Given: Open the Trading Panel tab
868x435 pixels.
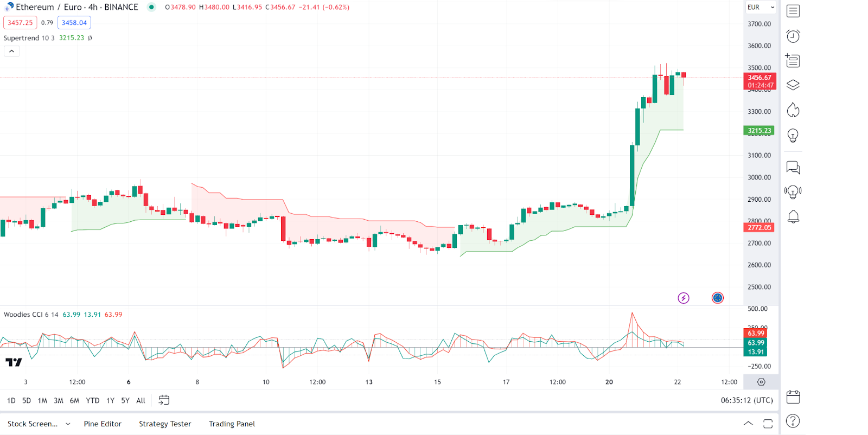Looking at the screenshot, I should [232, 424].
